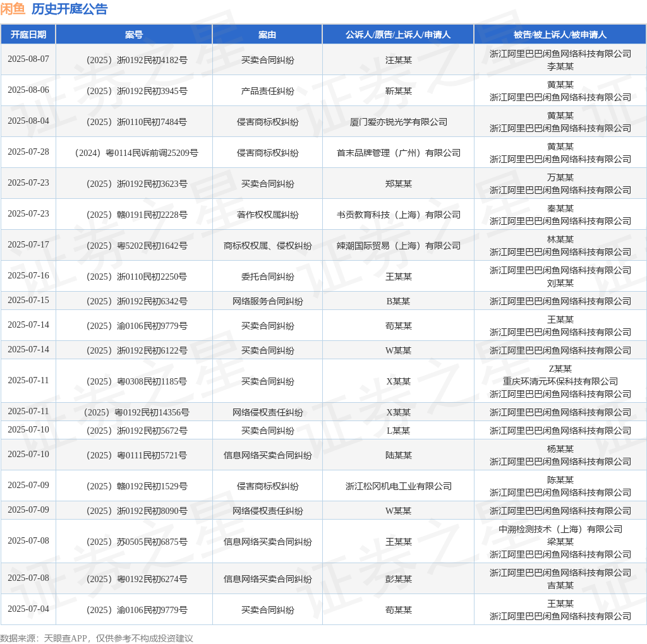Viewport: 647px width, 644px height.
Task: Click plaintiff name 陆某某
Action: (398, 455)
